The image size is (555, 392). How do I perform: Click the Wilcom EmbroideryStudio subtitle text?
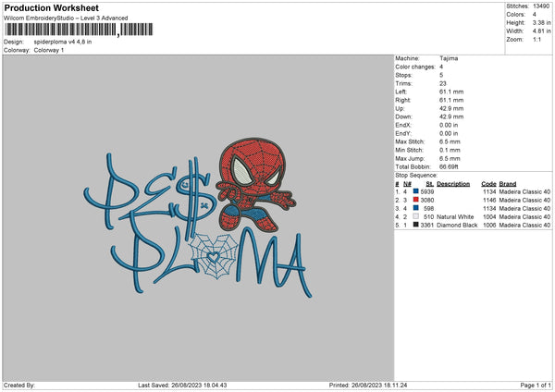pyautogui.click(x=66, y=18)
